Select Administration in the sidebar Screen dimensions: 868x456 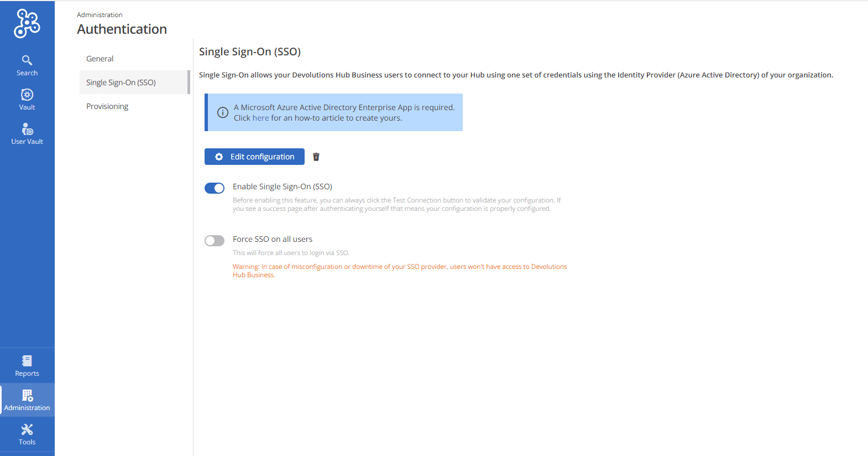(27, 400)
